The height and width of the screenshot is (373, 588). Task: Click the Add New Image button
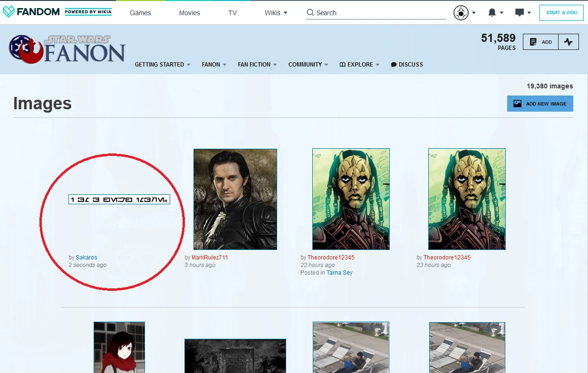click(x=540, y=104)
